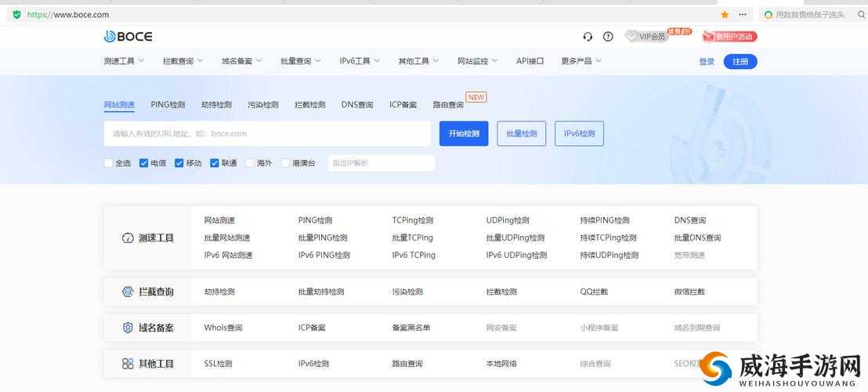Click the help question mark icon
Image resolution: width=868 pixels, height=392 pixels.
(608, 37)
